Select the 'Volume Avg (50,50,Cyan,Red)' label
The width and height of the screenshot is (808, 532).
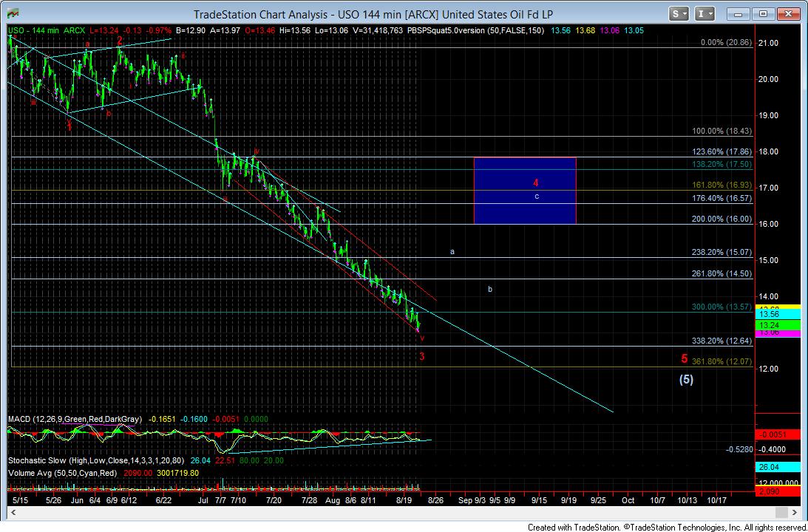coord(62,473)
